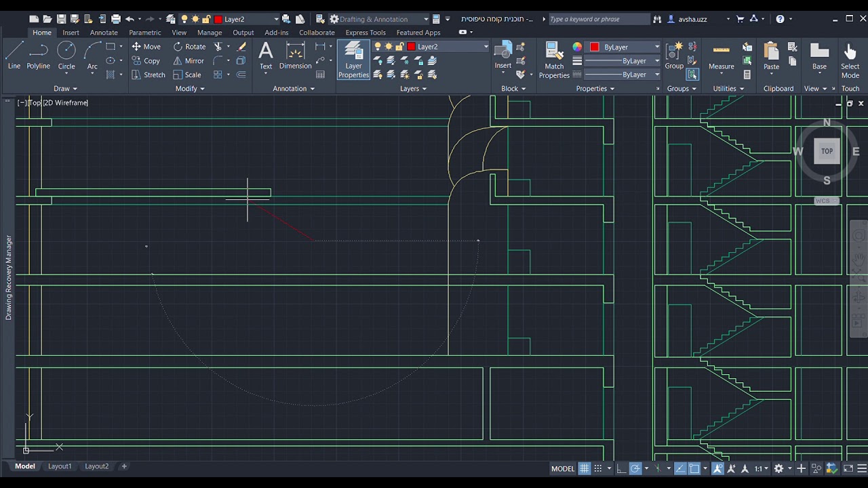Open the Home ribbon tab

click(42, 33)
